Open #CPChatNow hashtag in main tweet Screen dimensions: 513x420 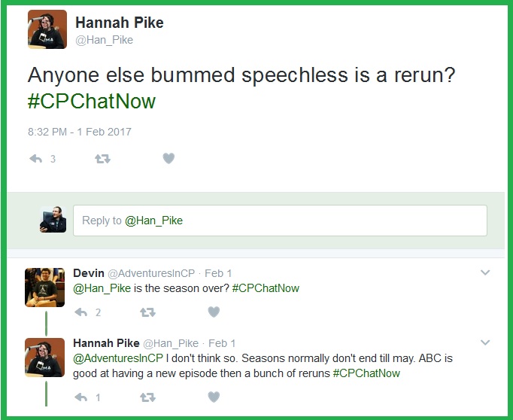click(x=92, y=101)
